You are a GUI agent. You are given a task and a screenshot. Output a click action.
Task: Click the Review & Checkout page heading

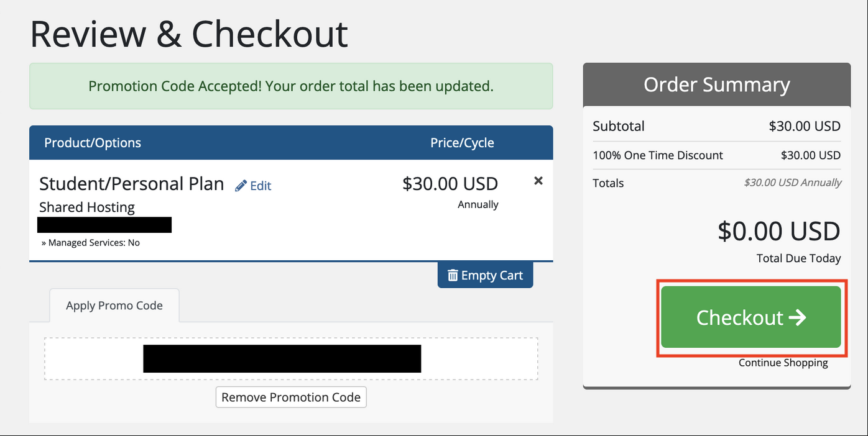click(189, 34)
